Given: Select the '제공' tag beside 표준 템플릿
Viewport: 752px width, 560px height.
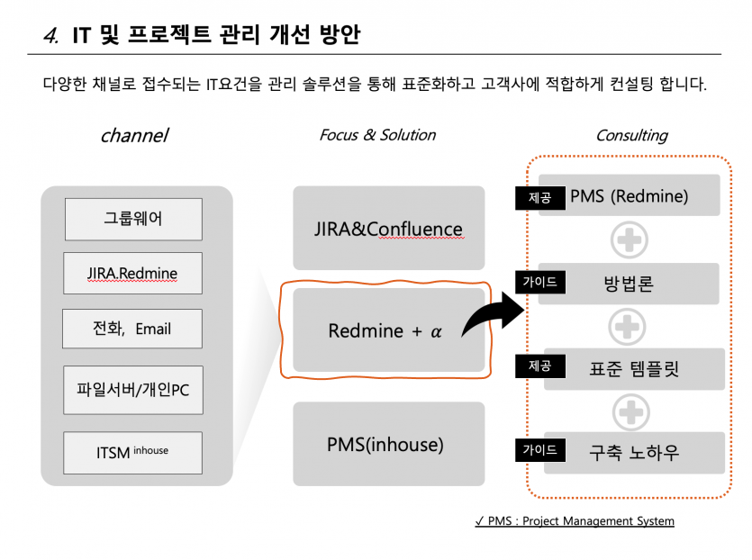Looking at the screenshot, I should point(540,366).
